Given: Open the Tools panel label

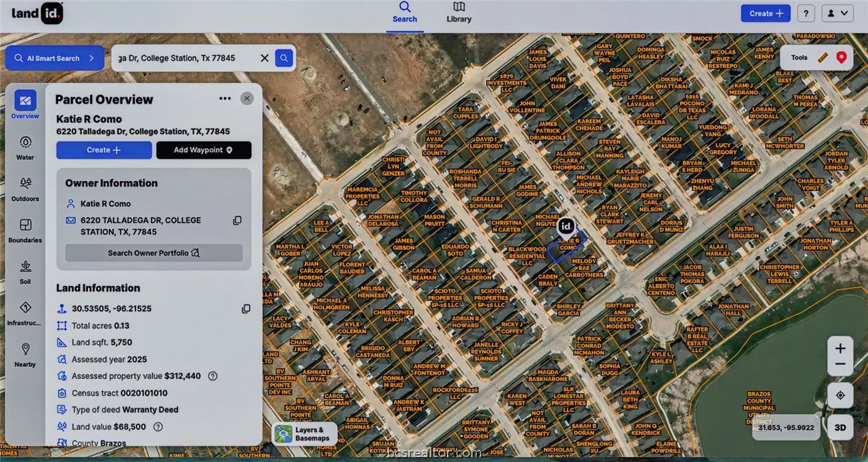Looking at the screenshot, I should click(x=799, y=58).
